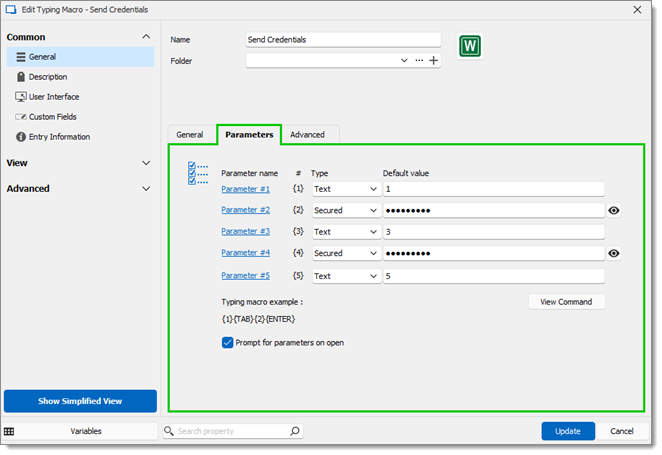This screenshot has height=455, width=662.
Task: Open the Description section in sidebar
Action: (x=47, y=77)
